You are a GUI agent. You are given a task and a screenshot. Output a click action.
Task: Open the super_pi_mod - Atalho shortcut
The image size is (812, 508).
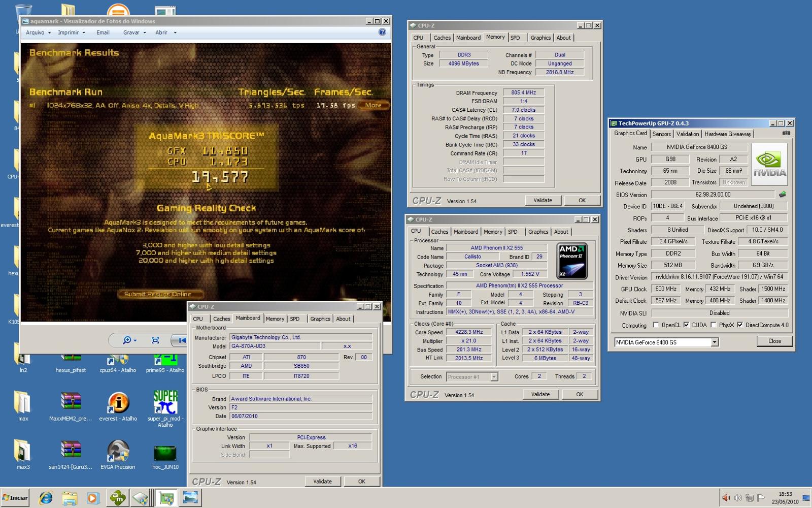[x=165, y=408]
